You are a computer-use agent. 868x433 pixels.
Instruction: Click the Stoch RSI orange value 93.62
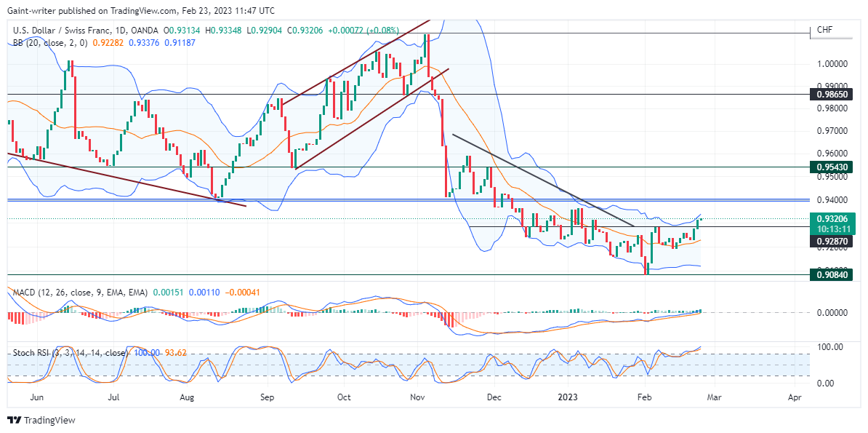click(x=175, y=353)
